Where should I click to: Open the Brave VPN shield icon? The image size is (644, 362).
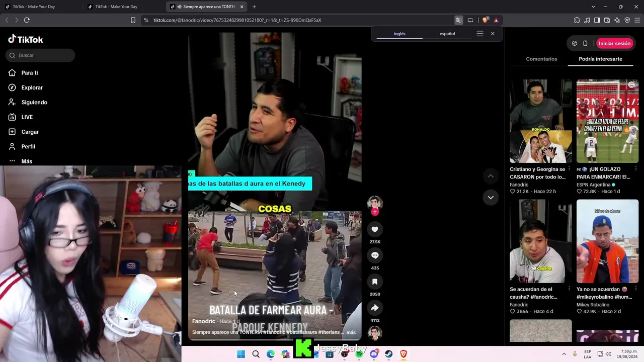tap(627, 20)
